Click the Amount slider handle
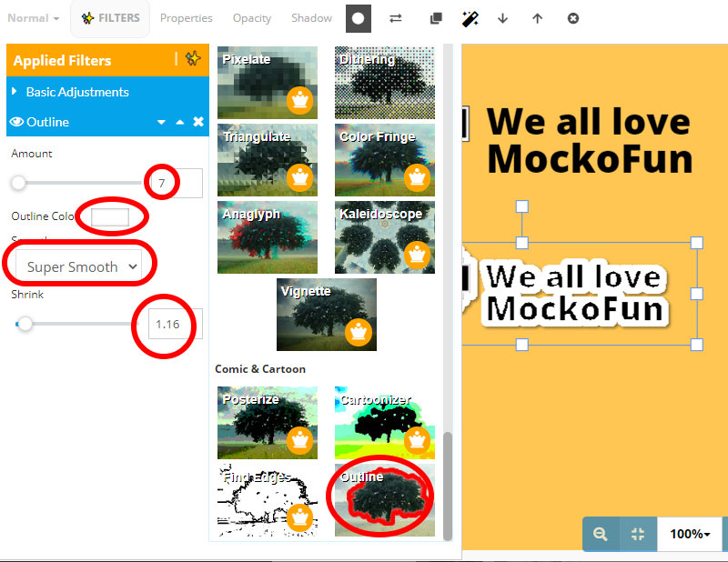The image size is (728, 562). coord(18,183)
